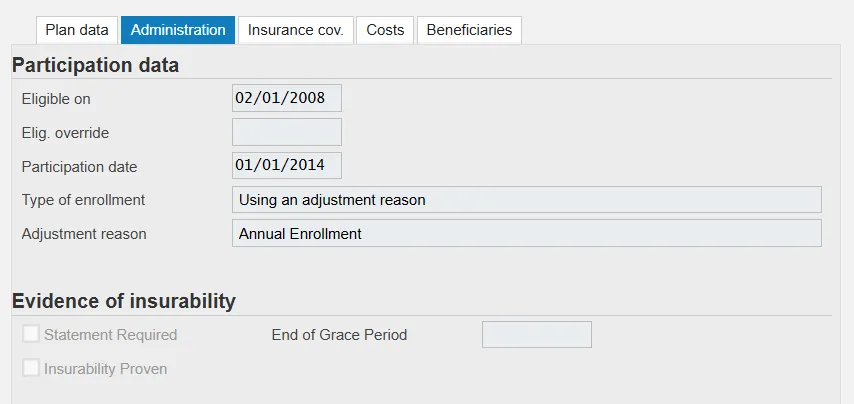
Task: Click the Evidence of insurability section heading
Action: 124,301
